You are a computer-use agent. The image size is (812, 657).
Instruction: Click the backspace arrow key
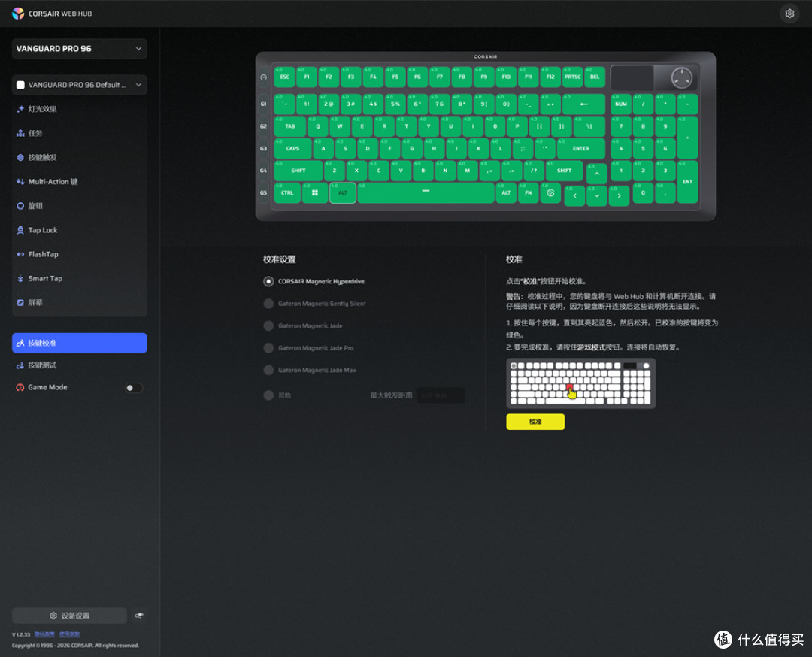(x=583, y=104)
